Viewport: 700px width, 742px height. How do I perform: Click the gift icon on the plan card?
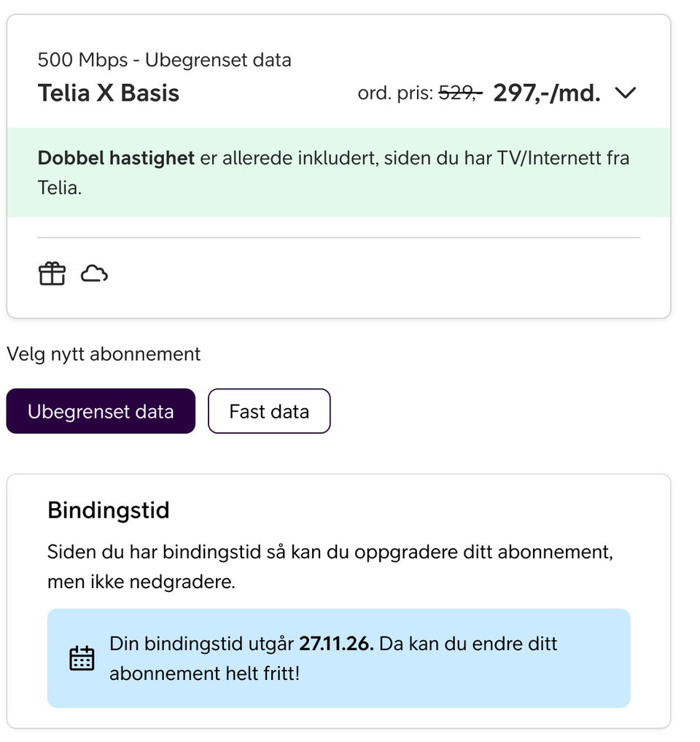pos(51,273)
